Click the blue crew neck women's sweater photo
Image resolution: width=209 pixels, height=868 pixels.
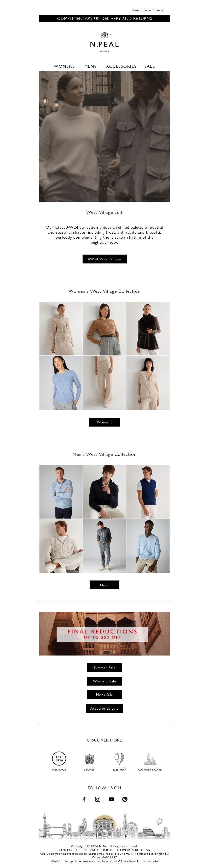[61, 383]
